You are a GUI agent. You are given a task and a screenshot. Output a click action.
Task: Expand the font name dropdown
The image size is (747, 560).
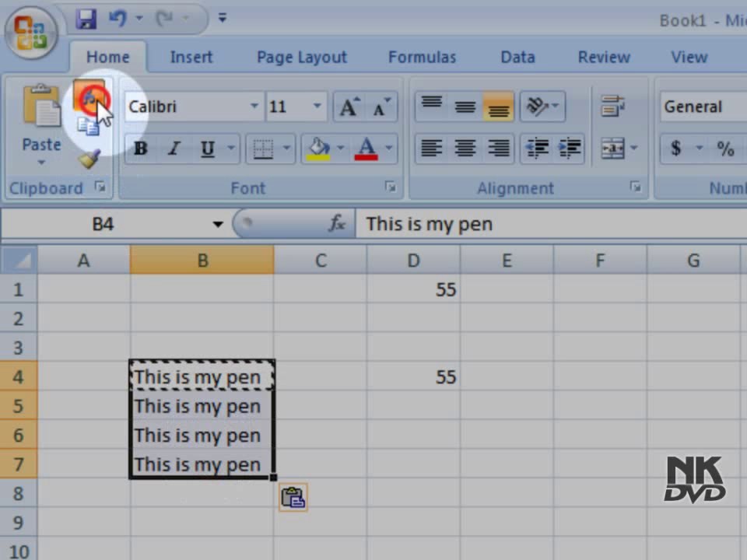254,106
